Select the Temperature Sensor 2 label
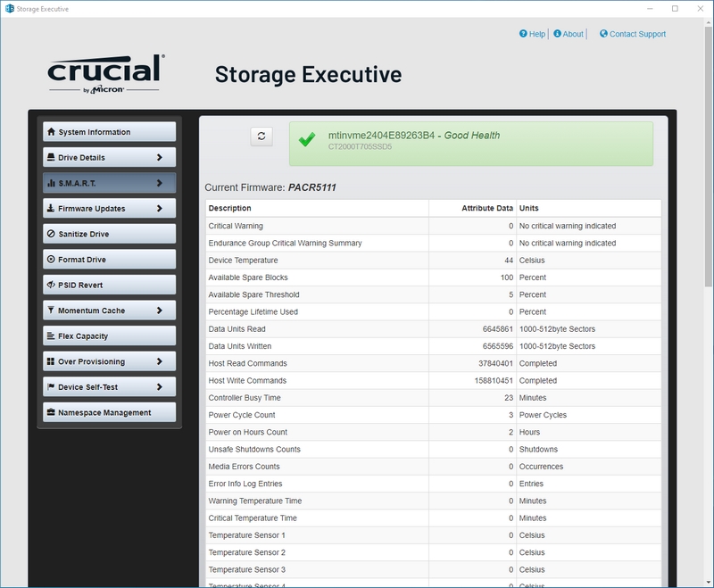Viewport: 714px width, 588px height. point(247,552)
